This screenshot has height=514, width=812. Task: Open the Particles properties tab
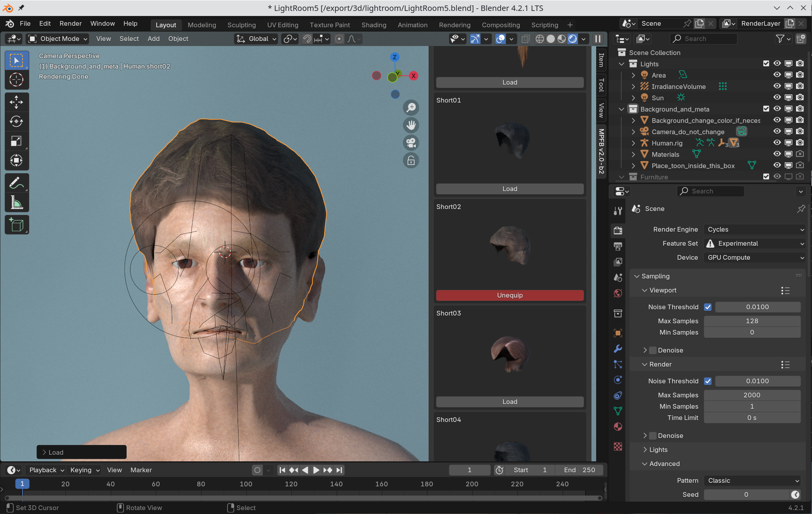tap(618, 364)
